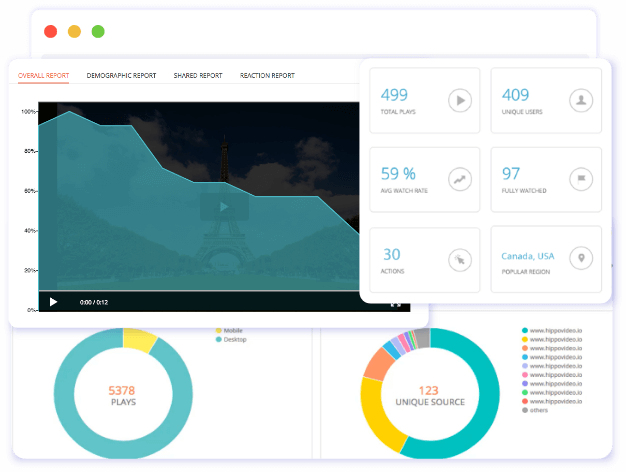Image resolution: width=626 pixels, height=472 pixels.
Task: Open the Overall Report tab
Action: [44, 75]
